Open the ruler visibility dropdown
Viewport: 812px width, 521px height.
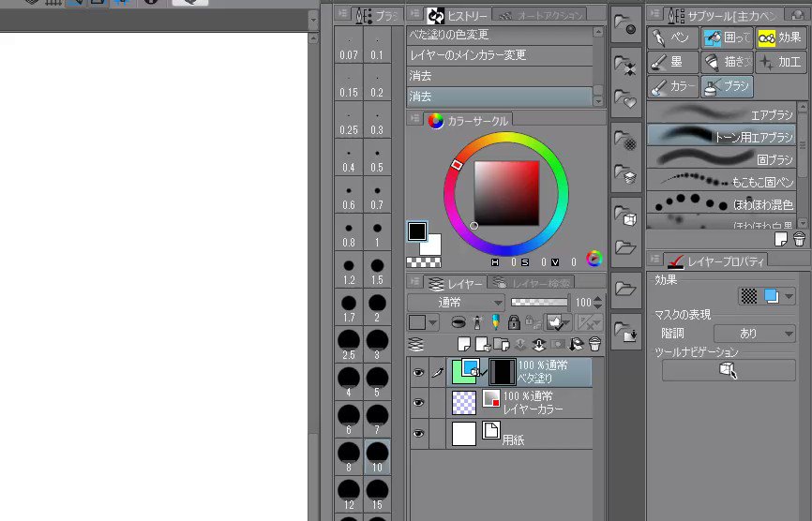coord(590,323)
